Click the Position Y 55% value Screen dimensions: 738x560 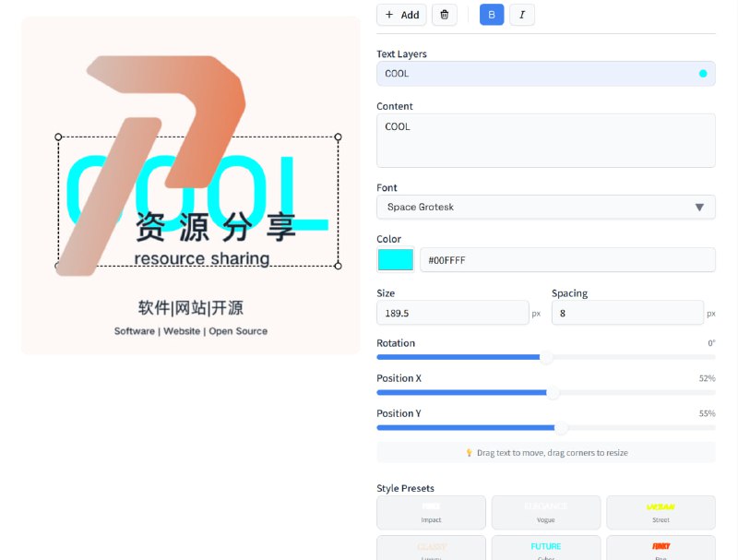coord(707,413)
